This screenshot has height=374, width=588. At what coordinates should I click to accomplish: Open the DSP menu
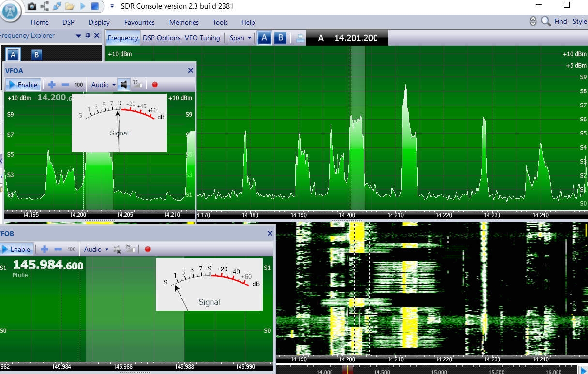(68, 22)
